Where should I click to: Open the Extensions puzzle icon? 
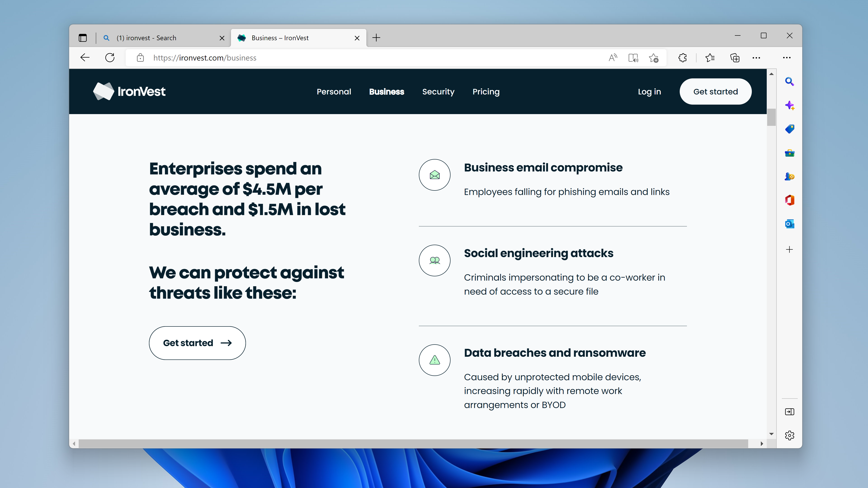point(682,58)
